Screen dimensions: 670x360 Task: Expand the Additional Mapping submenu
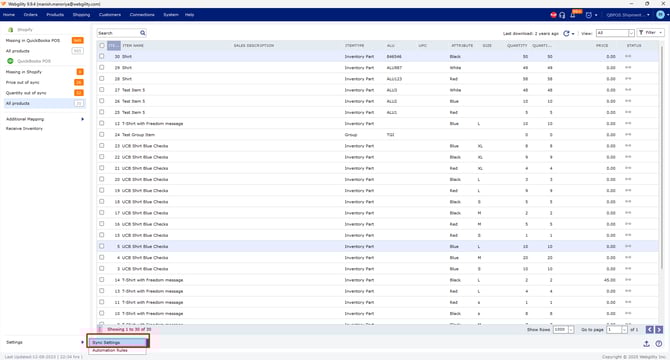[x=82, y=119]
